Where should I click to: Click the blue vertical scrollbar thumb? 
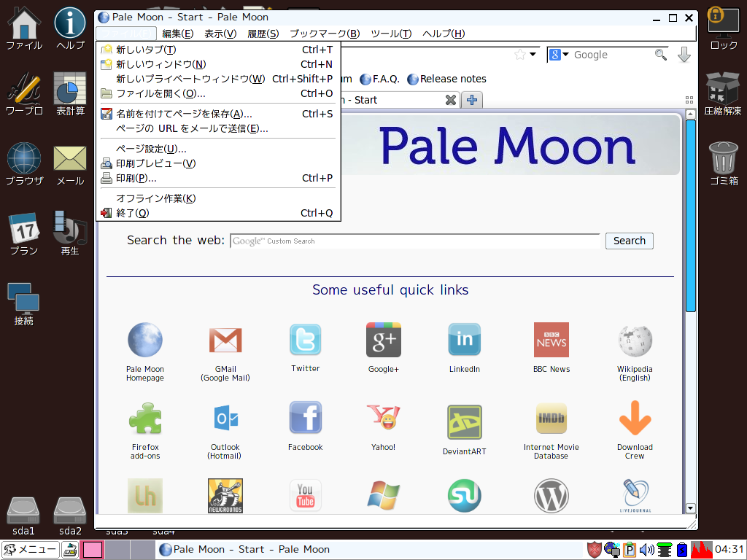690,215
